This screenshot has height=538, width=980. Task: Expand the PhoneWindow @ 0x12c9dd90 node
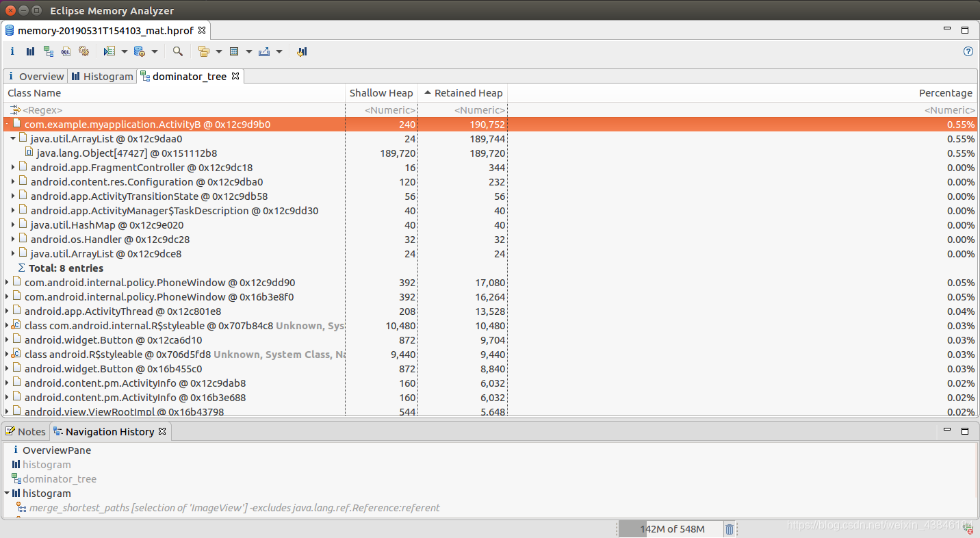[7, 283]
